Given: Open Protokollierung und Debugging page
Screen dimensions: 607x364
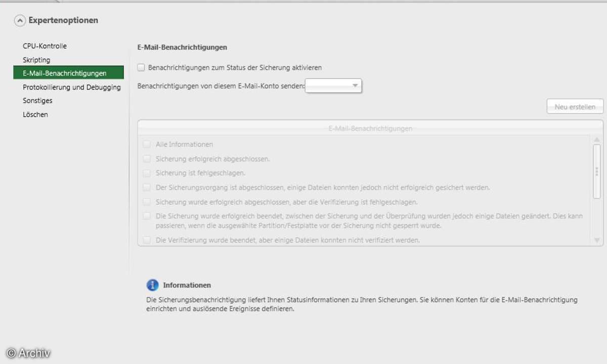Looking at the screenshot, I should 72,87.
